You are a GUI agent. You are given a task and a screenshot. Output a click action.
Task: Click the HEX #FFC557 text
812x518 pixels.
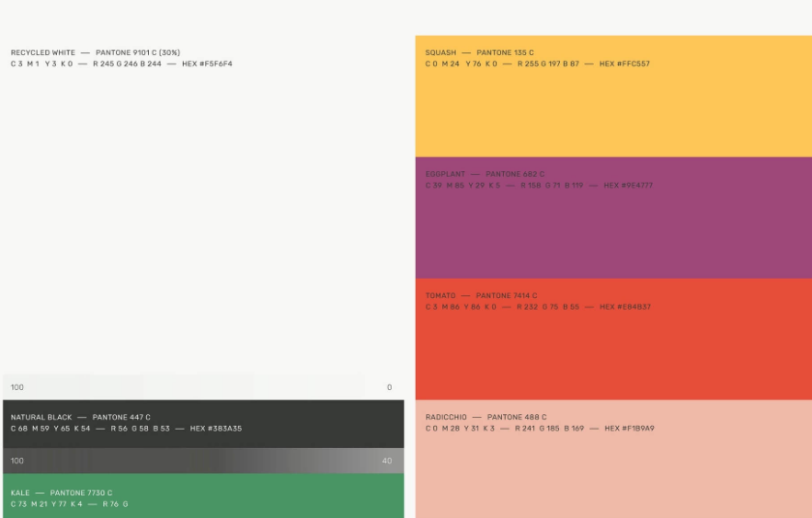point(624,64)
